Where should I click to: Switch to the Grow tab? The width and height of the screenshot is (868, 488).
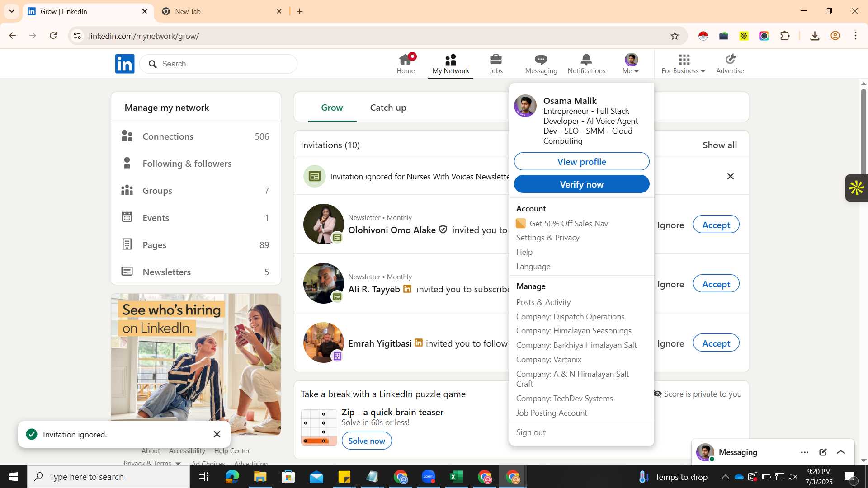pos(332,108)
